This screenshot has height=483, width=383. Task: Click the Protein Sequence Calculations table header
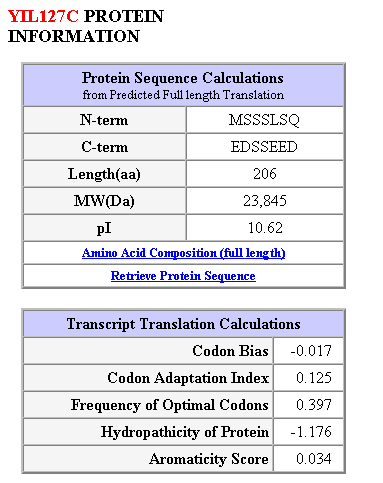pos(183,85)
